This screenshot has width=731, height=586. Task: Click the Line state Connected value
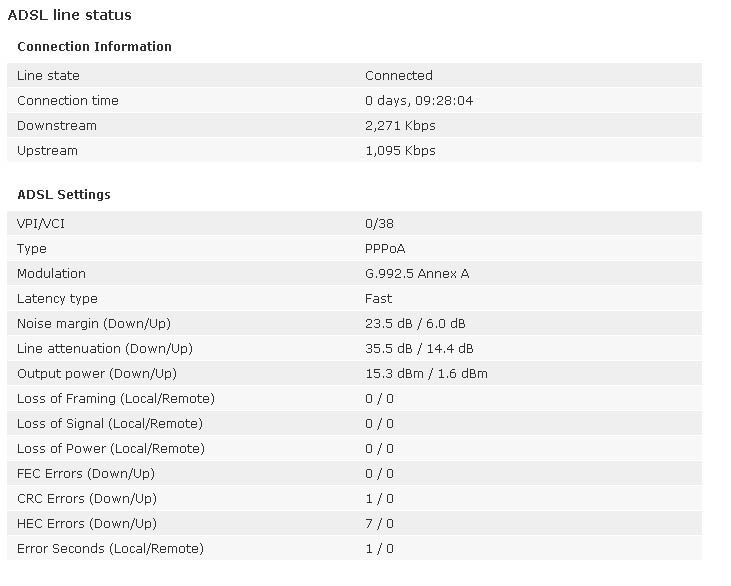point(398,76)
